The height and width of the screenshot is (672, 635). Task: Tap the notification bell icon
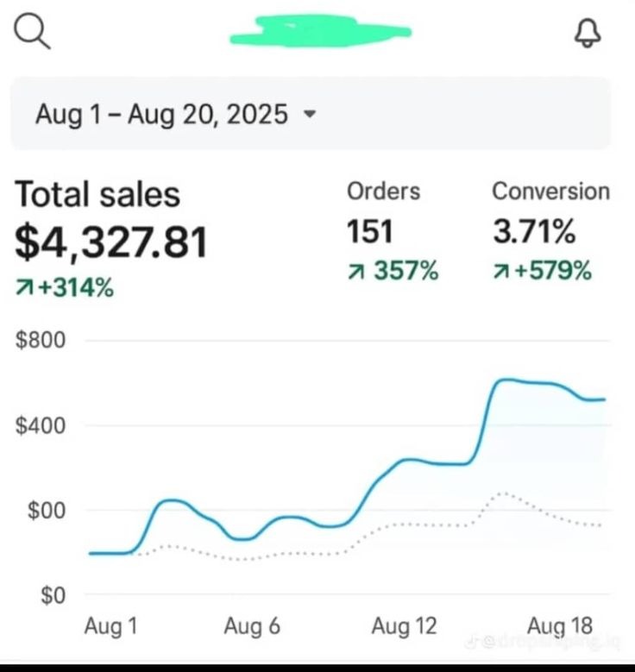(588, 34)
